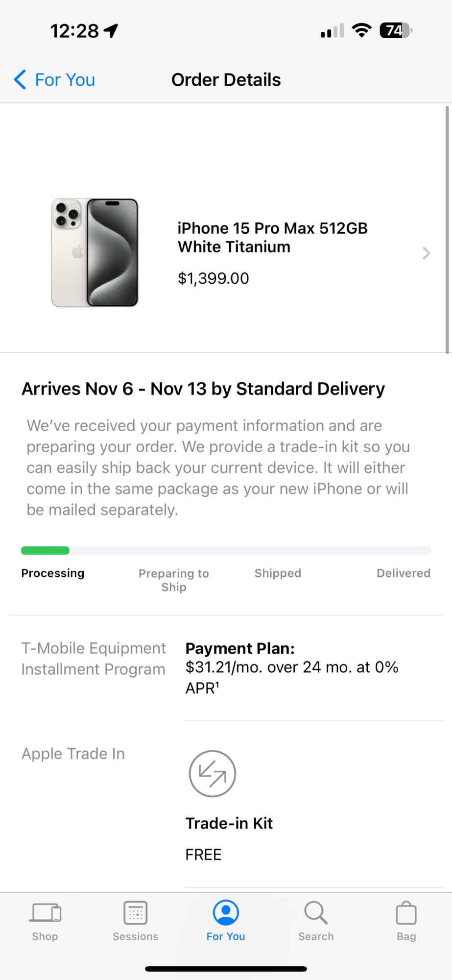Screen dimensions: 452x980
Task: Tap the Wi-Fi status icon
Action: [362, 31]
